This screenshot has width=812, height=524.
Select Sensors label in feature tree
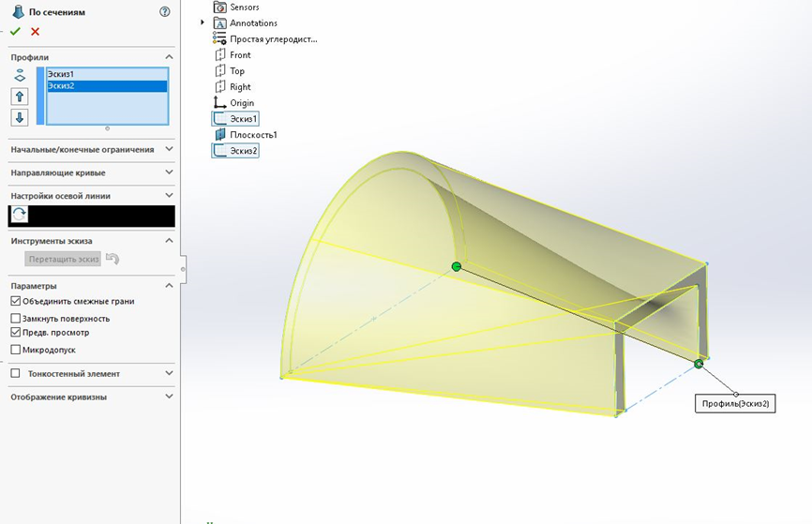point(245,7)
